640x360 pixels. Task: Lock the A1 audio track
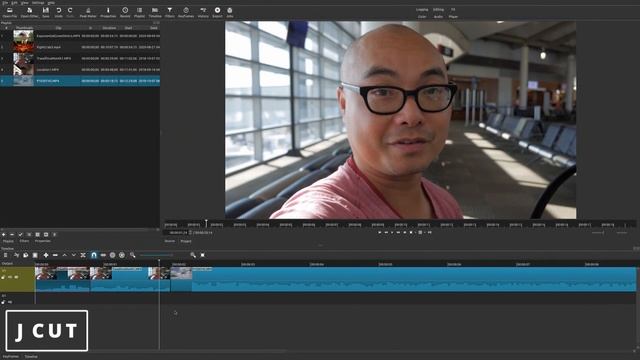click(x=3, y=302)
